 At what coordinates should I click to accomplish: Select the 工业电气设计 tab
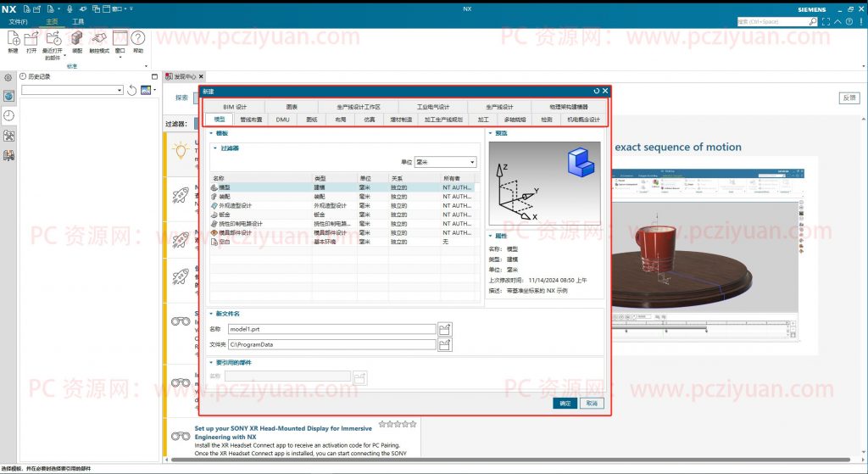point(433,107)
